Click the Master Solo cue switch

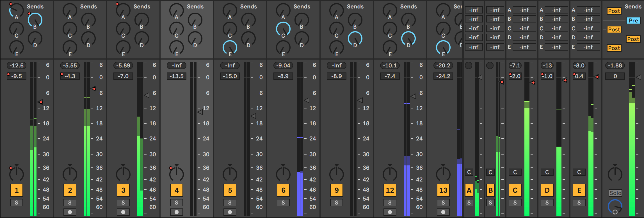point(615,193)
